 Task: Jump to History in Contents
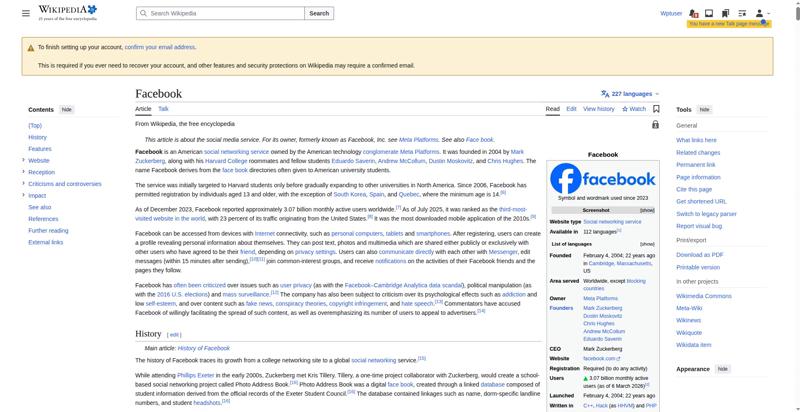37,137
